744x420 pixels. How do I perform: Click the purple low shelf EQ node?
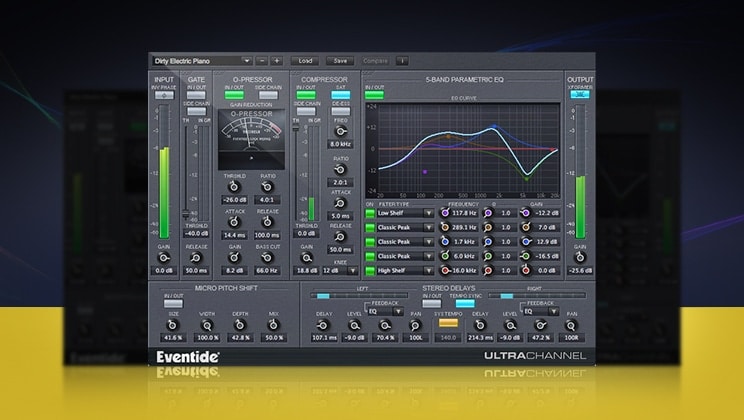coord(425,172)
